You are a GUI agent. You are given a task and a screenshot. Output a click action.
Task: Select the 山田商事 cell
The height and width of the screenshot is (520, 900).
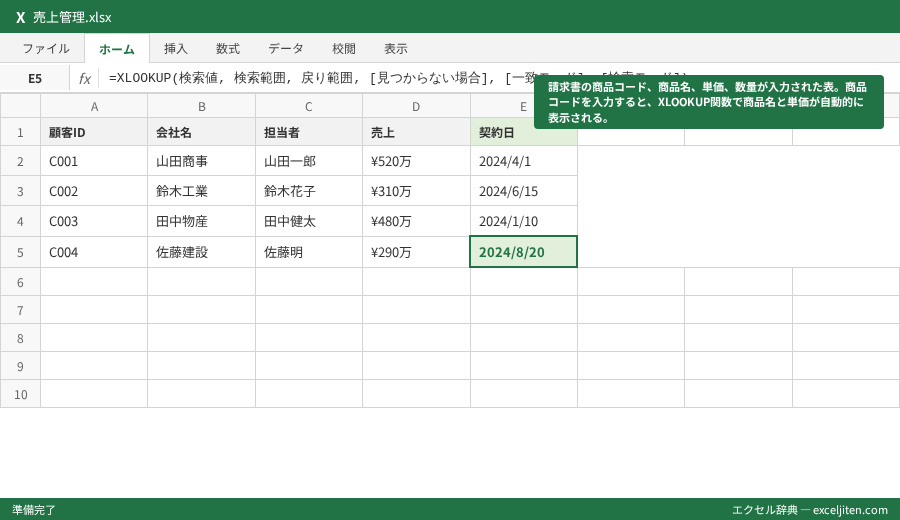point(201,161)
